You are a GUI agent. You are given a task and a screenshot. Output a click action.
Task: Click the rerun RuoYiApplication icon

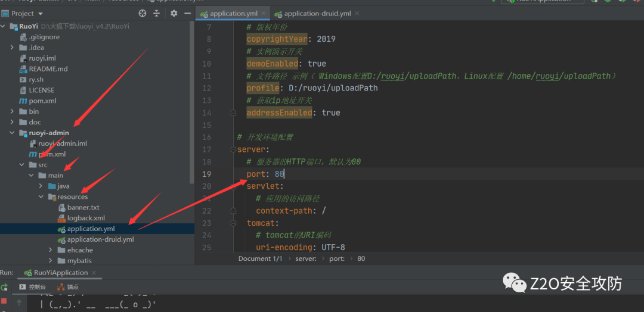[5, 287]
